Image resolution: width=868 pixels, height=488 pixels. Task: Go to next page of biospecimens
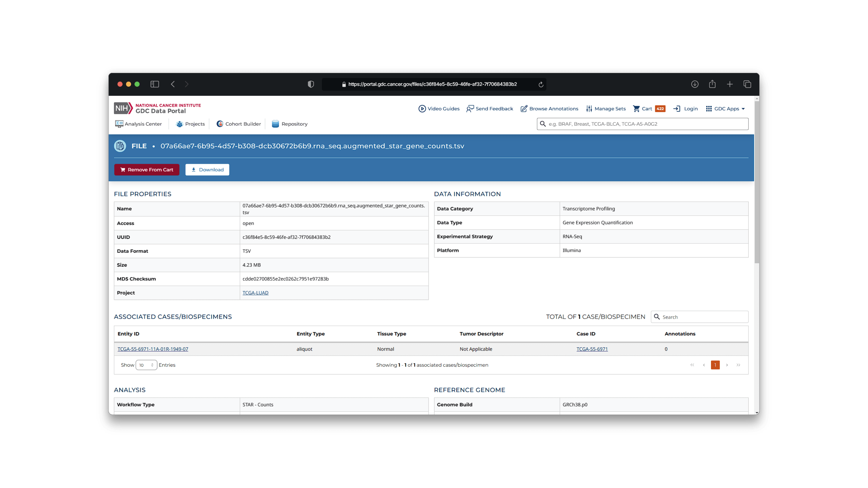(x=727, y=365)
